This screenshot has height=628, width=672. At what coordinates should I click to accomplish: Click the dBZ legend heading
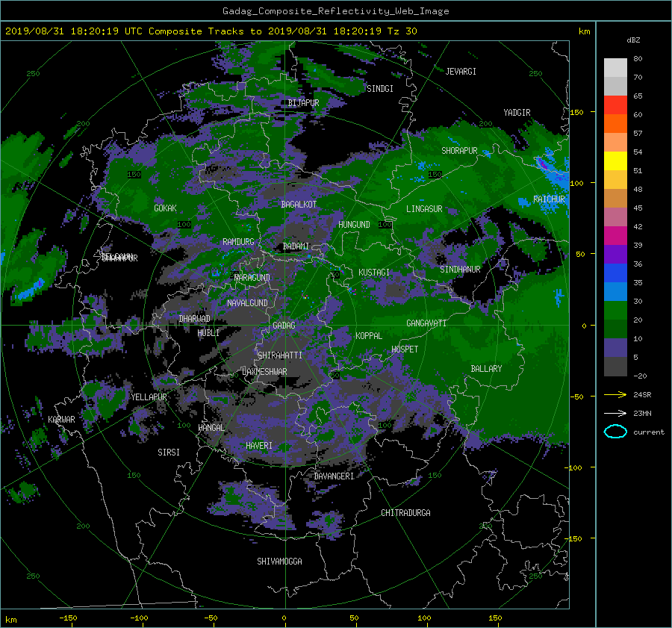coord(633,40)
